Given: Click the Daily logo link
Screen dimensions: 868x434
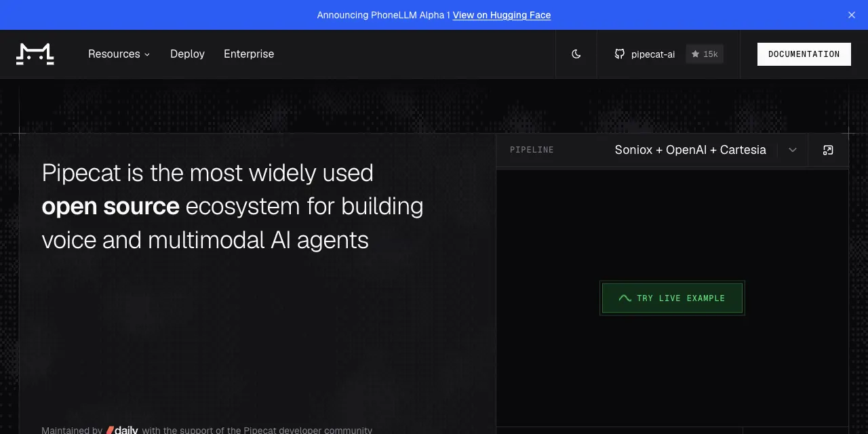Looking at the screenshot, I should [122, 430].
